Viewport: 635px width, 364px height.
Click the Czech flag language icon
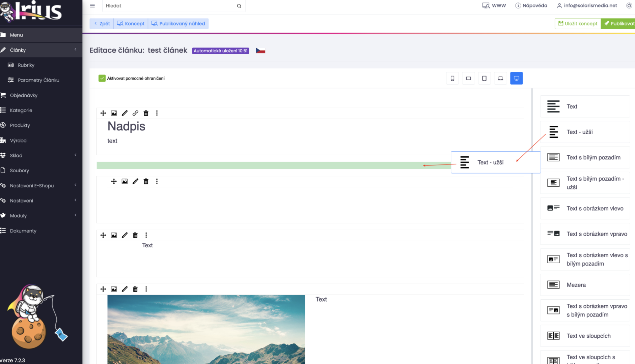pos(260,51)
